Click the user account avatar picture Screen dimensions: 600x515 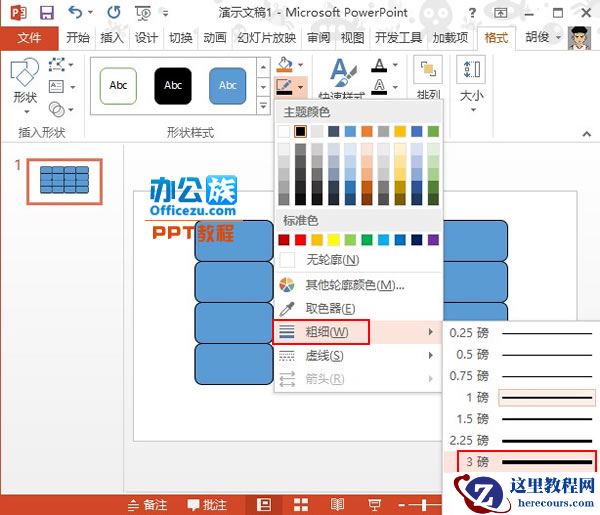(579, 37)
